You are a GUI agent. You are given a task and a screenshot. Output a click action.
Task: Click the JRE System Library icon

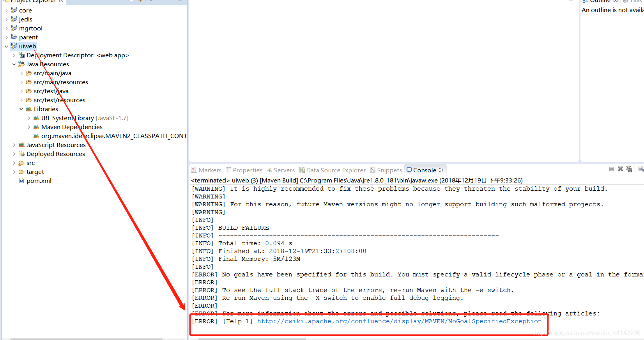[x=36, y=118]
